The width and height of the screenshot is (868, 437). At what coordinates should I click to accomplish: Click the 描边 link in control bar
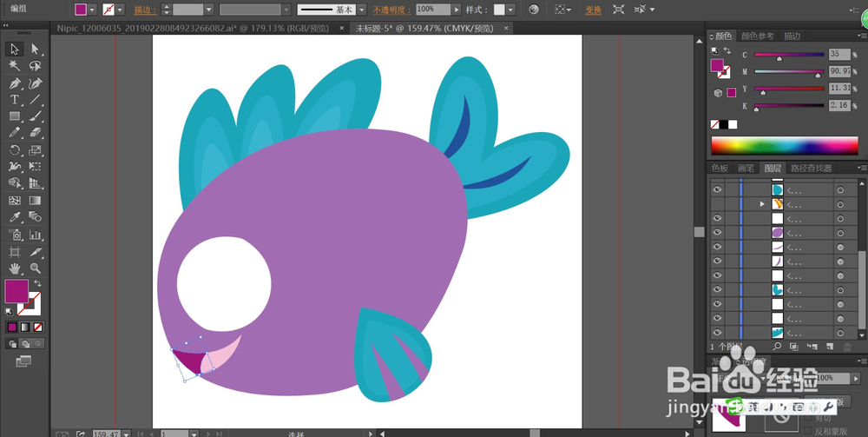point(145,10)
